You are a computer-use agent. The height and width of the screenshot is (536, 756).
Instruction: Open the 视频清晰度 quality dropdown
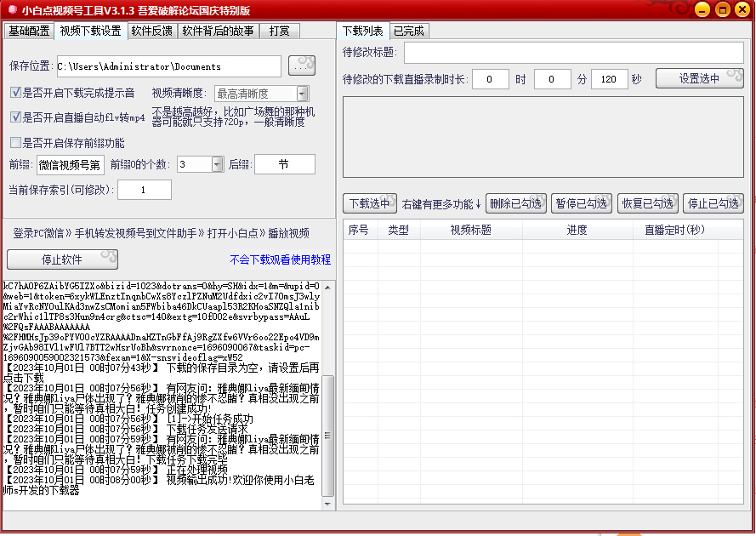(x=303, y=94)
